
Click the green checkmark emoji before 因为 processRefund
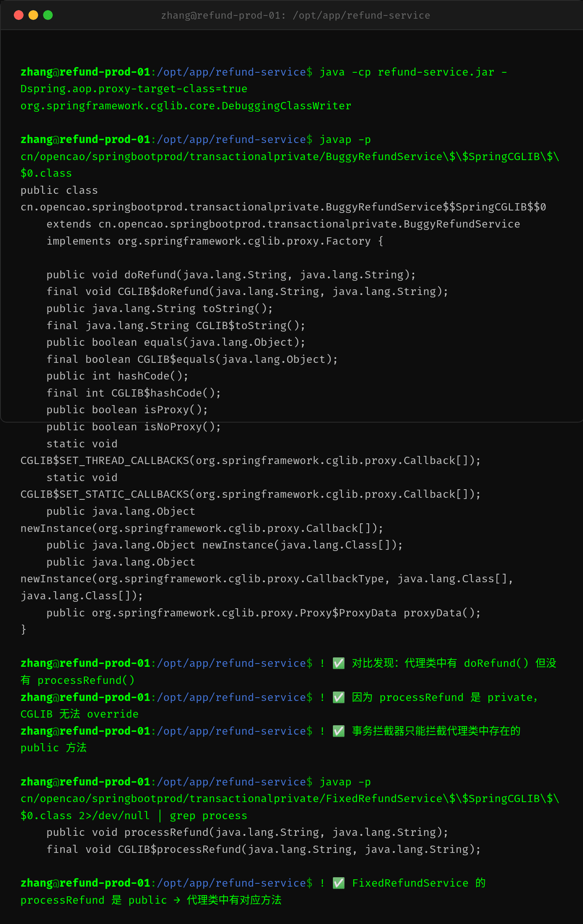339,698
